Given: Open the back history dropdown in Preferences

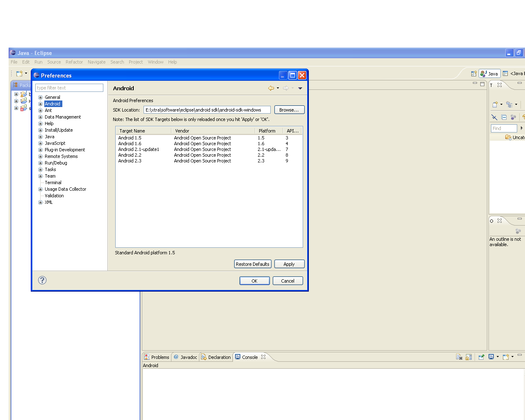Looking at the screenshot, I should 278,88.
